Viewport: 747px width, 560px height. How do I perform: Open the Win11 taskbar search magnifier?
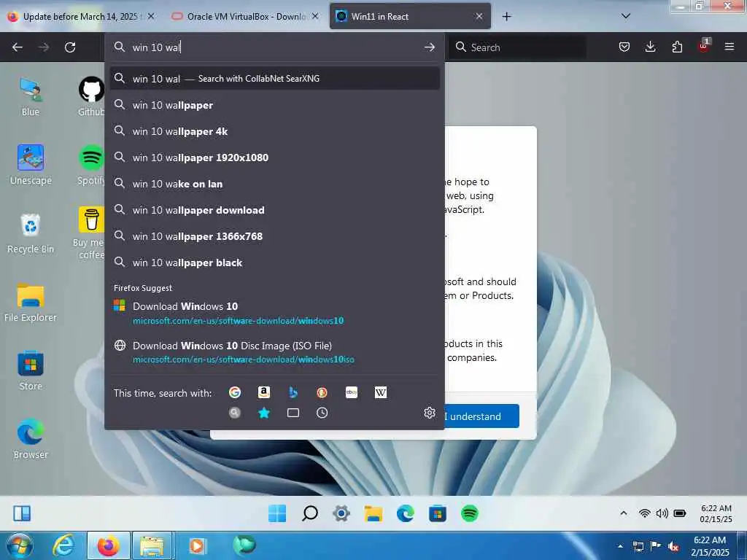309,513
